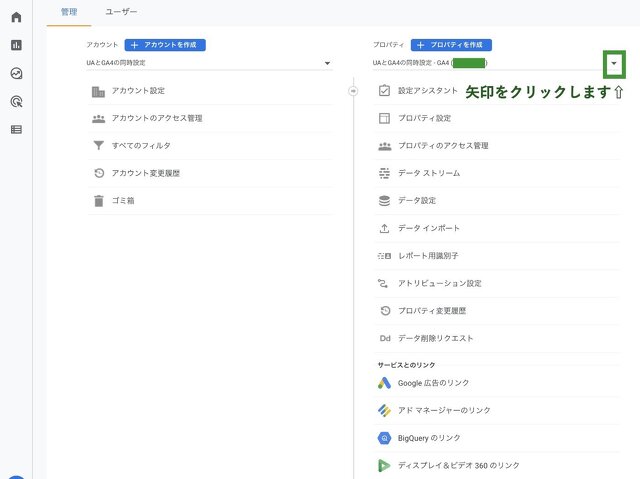
Task: Open Reports bar chart sidebar icon
Action: click(x=16, y=45)
